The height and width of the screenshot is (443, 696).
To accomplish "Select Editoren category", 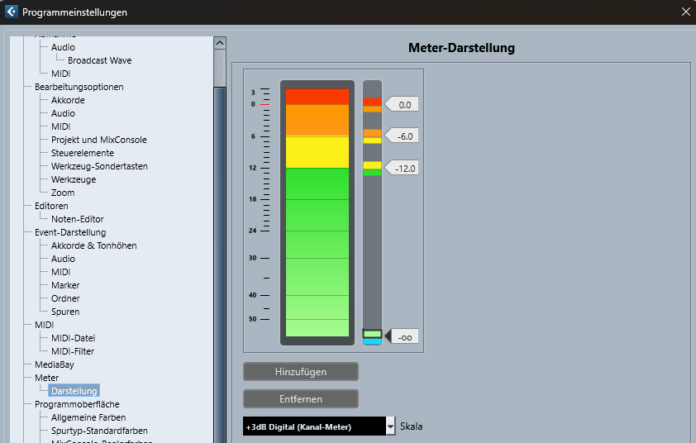I will (x=51, y=206).
